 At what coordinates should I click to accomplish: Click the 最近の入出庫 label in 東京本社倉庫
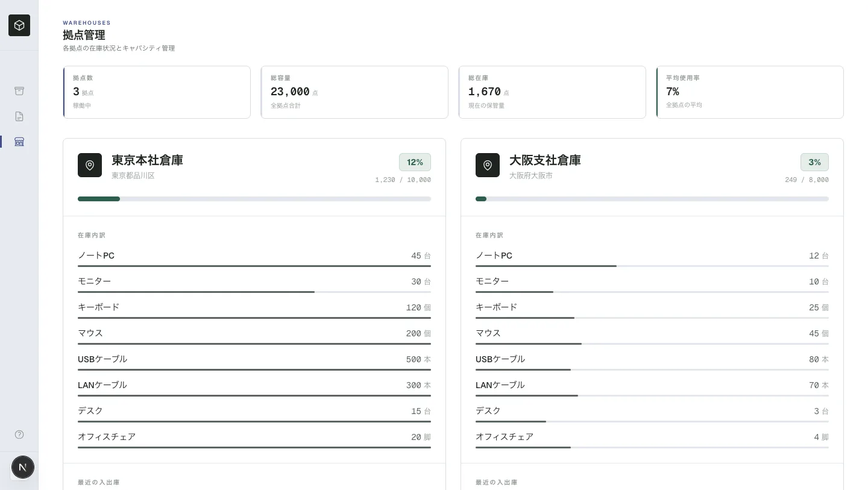tap(99, 482)
